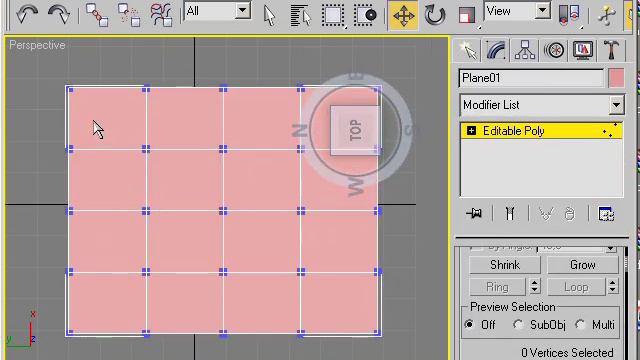This screenshot has height=360, width=640.
Task: Open the View reference coordinate dropdown
Action: pyautogui.click(x=518, y=11)
